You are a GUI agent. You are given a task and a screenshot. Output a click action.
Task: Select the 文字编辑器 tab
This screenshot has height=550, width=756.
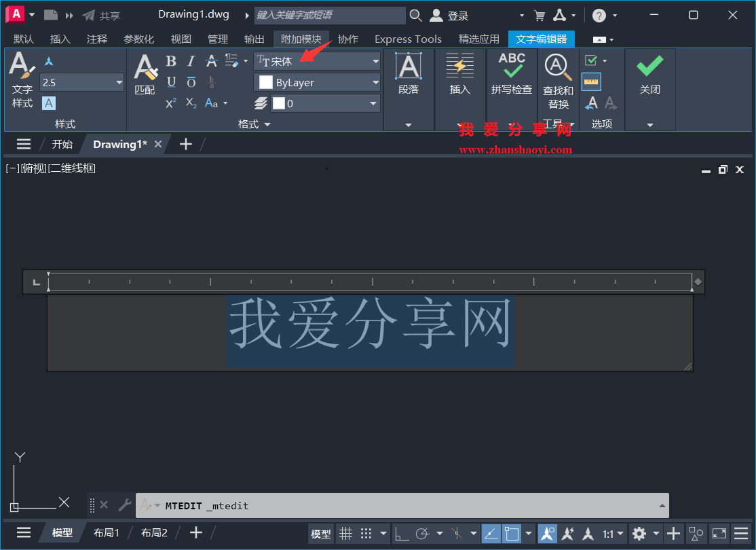tap(541, 39)
